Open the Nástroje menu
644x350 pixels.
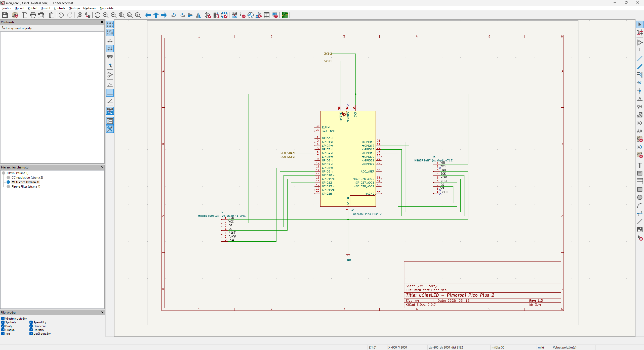pos(74,8)
